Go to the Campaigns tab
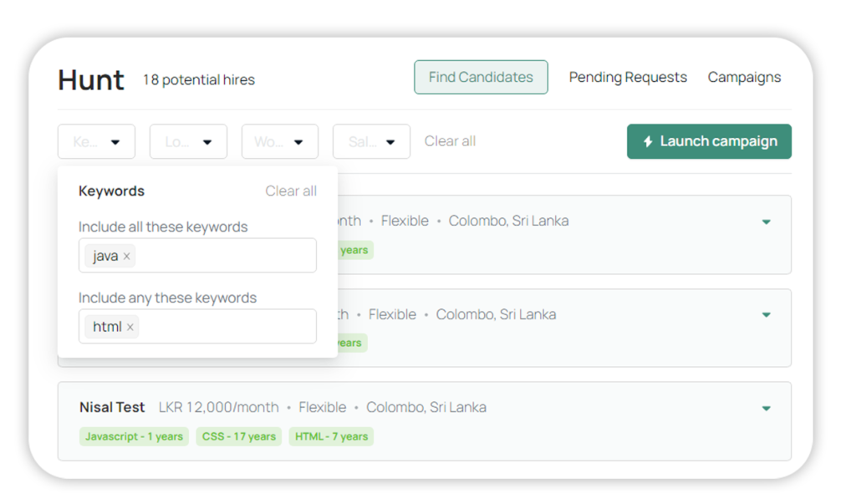The width and height of the screenshot is (856, 504). [744, 77]
